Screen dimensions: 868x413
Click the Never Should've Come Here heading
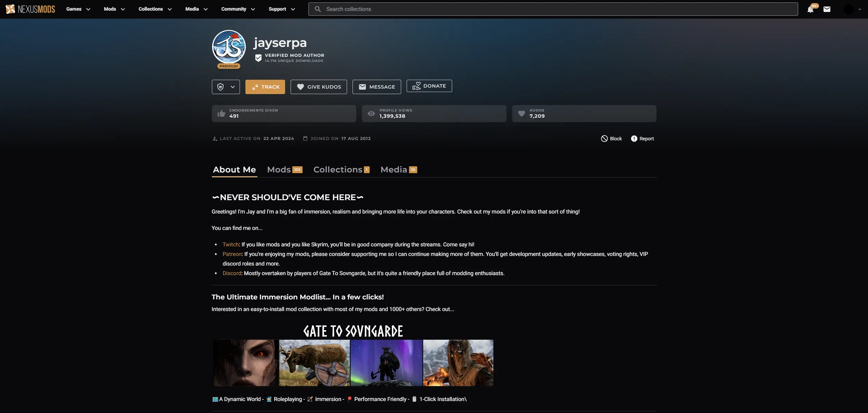click(288, 197)
